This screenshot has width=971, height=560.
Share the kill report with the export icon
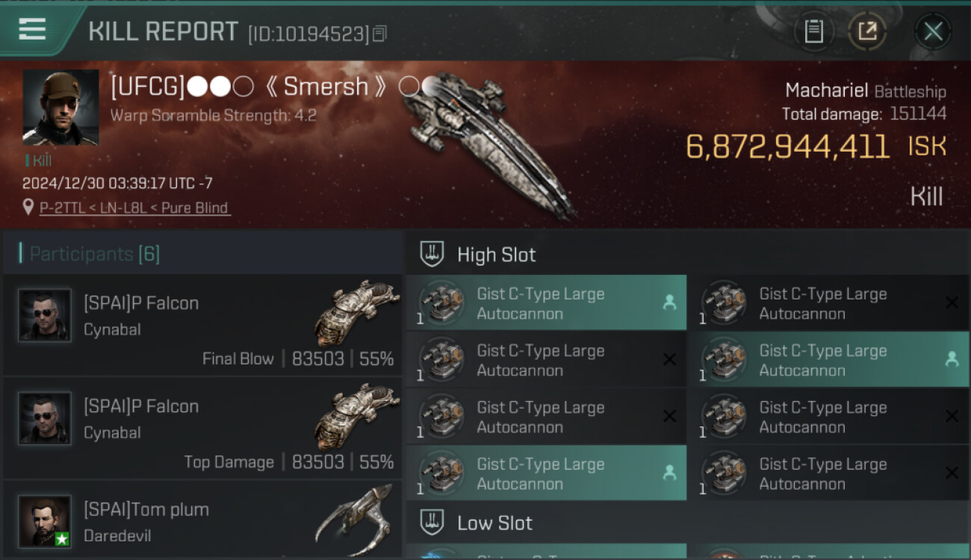867,31
